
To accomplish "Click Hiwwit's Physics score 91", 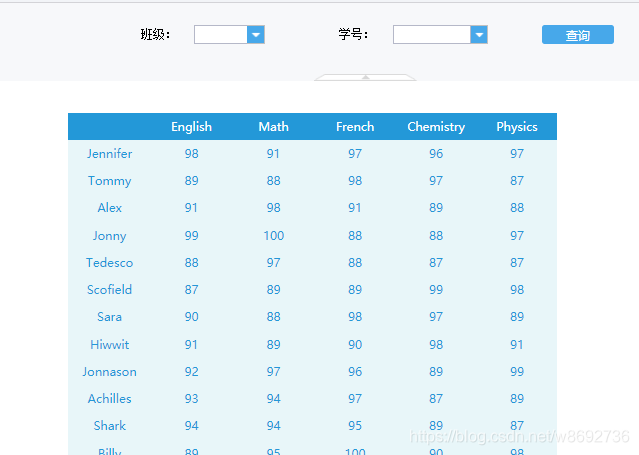I will click(517, 345).
